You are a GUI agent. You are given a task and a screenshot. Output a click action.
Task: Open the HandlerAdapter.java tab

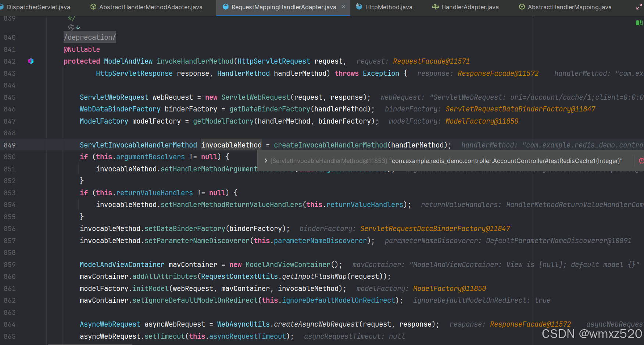[470, 7]
